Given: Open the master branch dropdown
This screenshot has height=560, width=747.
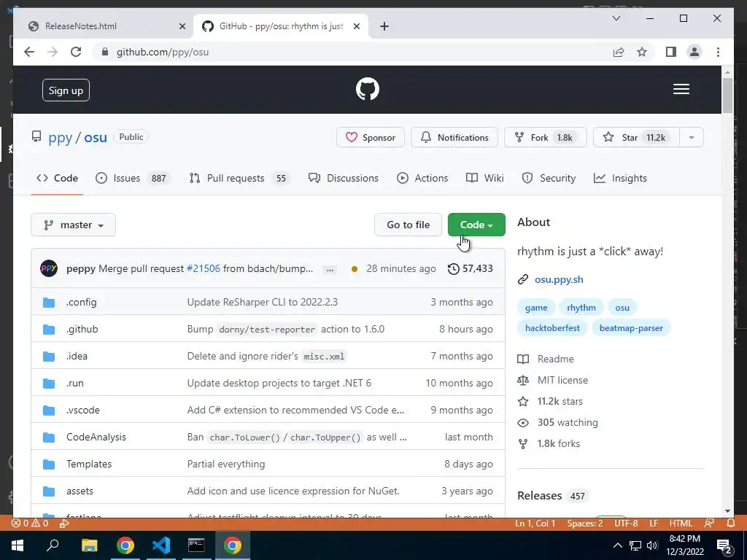Looking at the screenshot, I should 74,225.
